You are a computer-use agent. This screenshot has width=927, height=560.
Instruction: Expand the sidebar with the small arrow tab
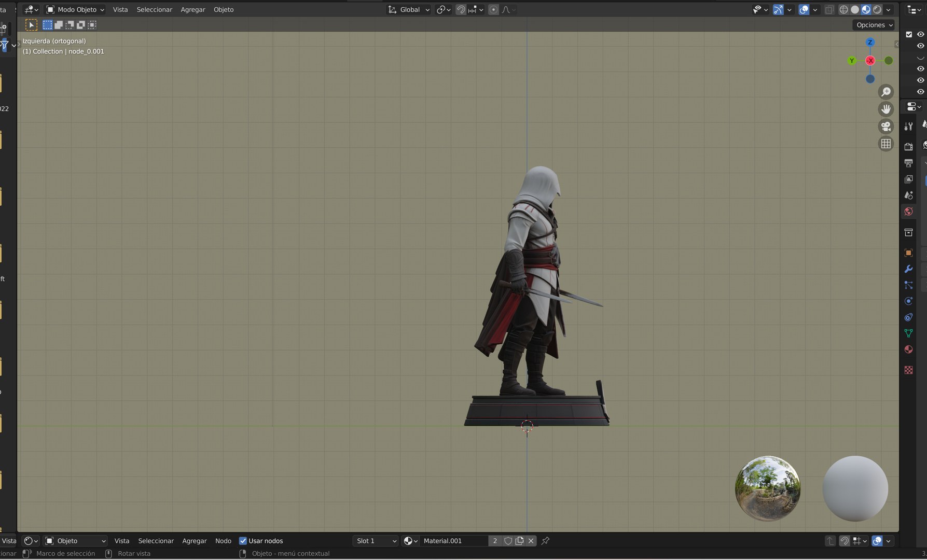896,44
